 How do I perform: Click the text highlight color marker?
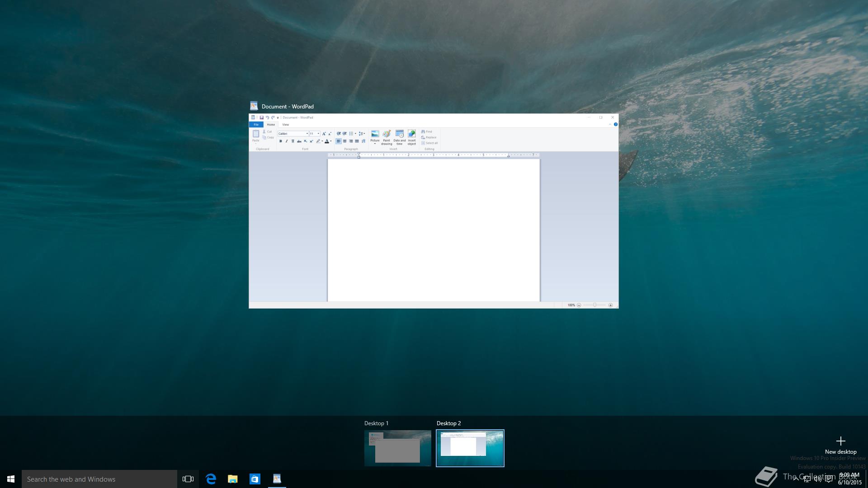click(x=318, y=141)
